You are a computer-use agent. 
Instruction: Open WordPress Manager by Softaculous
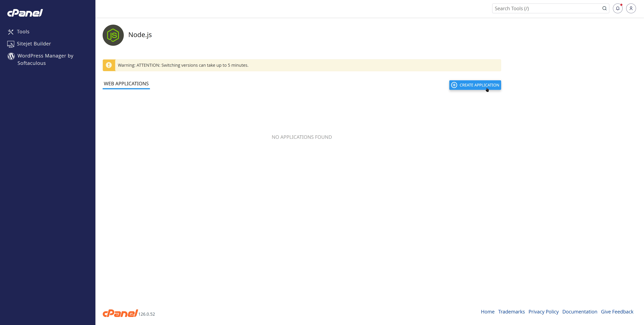[x=45, y=60]
